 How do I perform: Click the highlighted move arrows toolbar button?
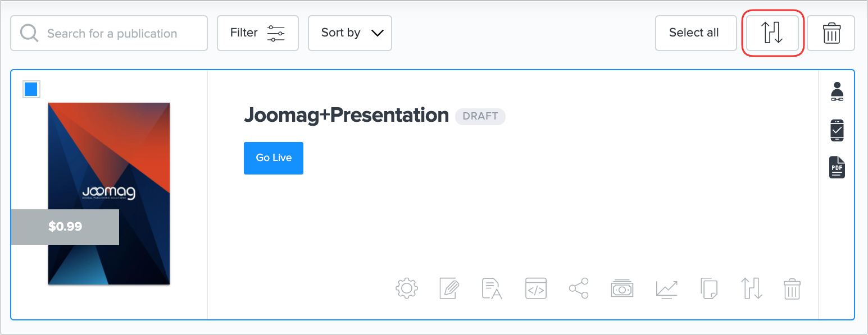(772, 33)
